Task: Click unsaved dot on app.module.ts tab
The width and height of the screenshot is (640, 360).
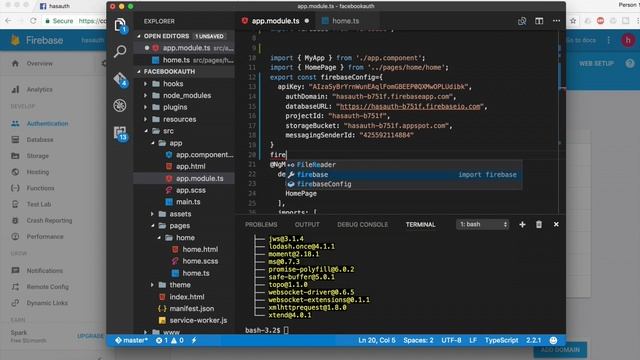Action: pyautogui.click(x=307, y=21)
